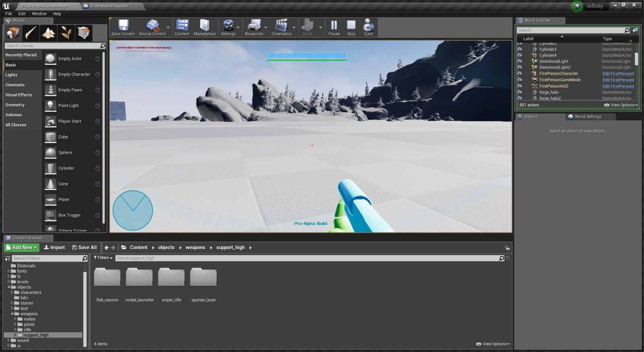Open the Settings dropdown arrow
644x352 pixels.
tap(238, 28)
